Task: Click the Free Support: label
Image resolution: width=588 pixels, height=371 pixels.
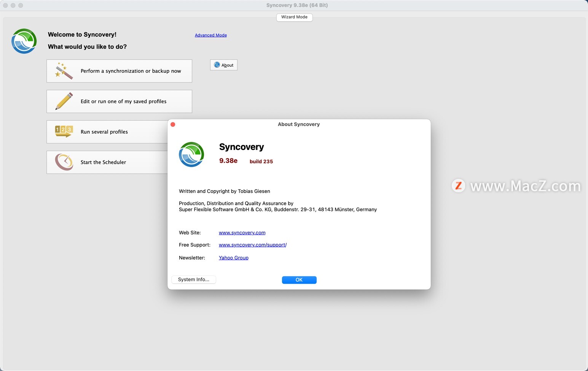Action: [x=194, y=245]
